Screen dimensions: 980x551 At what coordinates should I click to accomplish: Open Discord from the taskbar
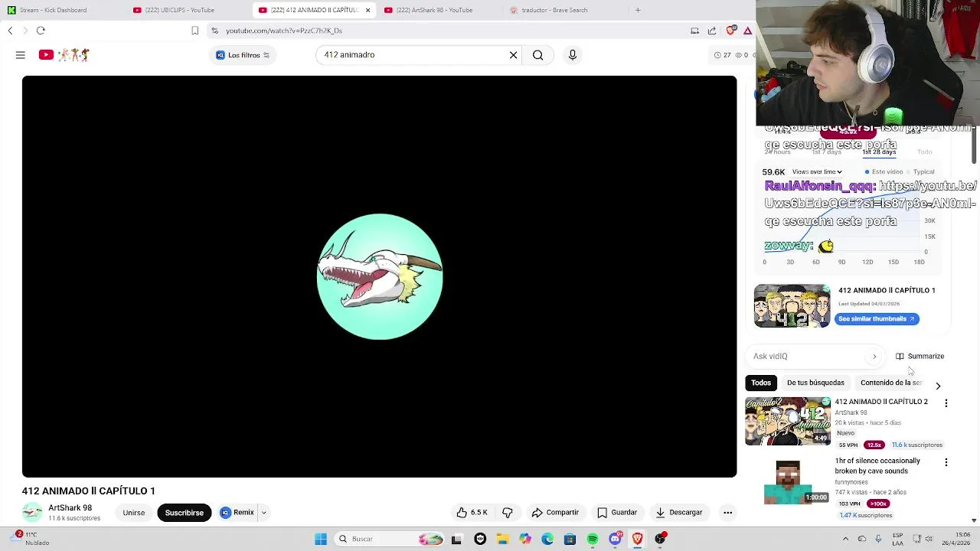[615, 539]
